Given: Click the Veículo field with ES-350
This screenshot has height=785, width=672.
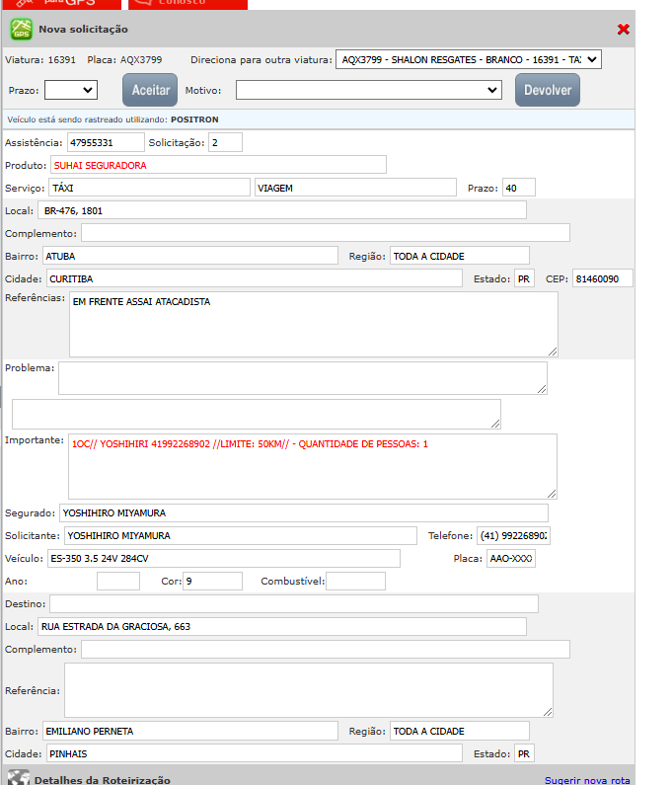Looking at the screenshot, I should 223,558.
